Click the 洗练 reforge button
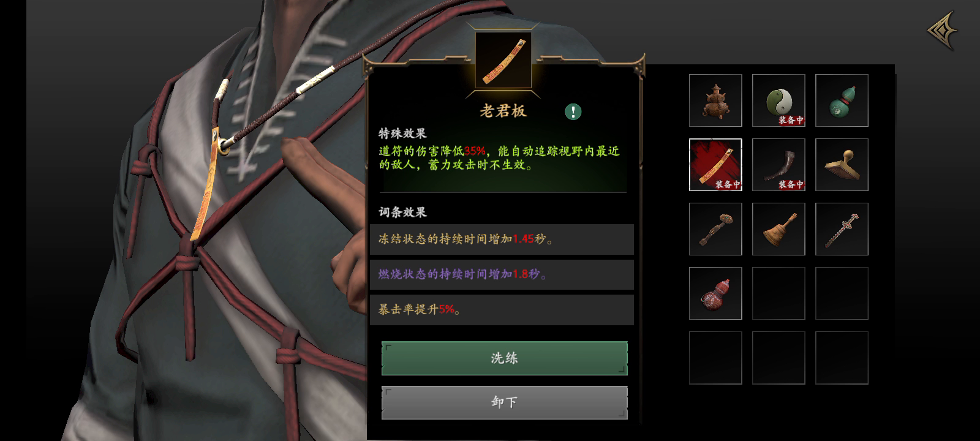980x441 pixels. point(505,358)
